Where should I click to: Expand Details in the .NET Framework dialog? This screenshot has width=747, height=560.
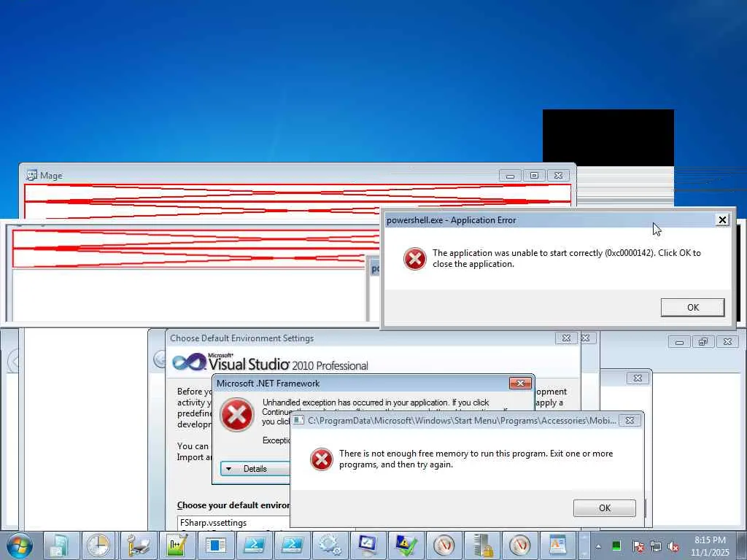coord(255,469)
